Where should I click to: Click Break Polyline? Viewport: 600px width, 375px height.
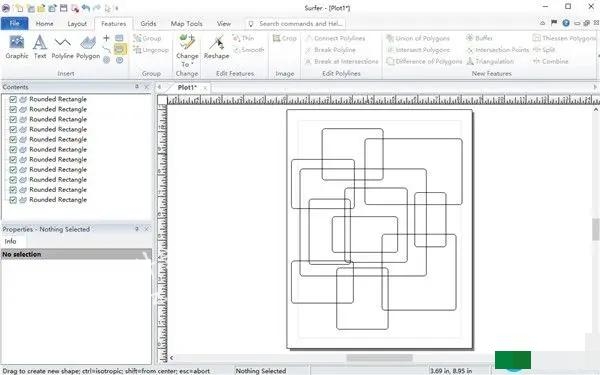[331, 50]
